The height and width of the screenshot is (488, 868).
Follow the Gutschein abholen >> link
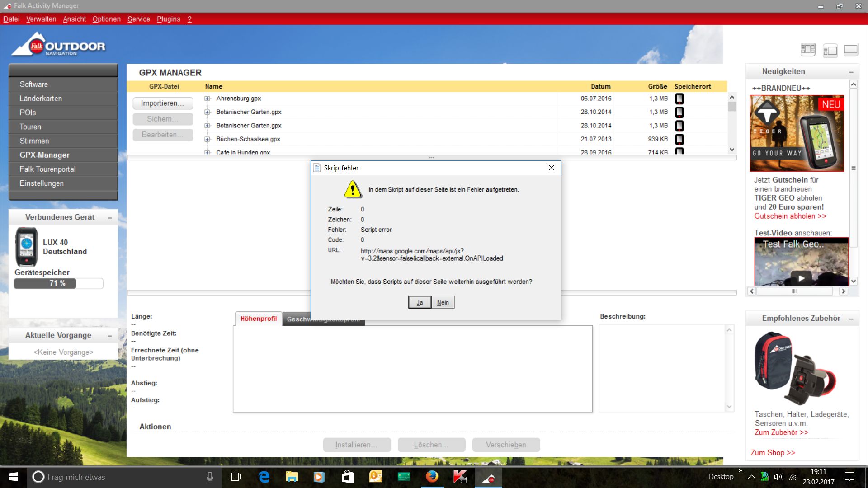790,216
